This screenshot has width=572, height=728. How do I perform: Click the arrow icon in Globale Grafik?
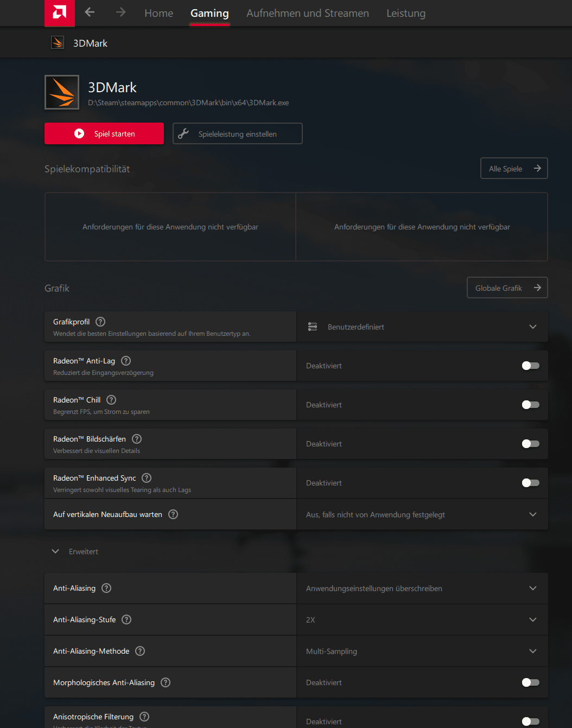click(537, 288)
